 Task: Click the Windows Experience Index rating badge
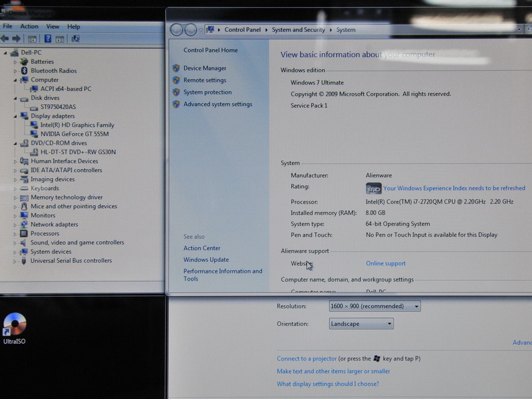(374, 188)
